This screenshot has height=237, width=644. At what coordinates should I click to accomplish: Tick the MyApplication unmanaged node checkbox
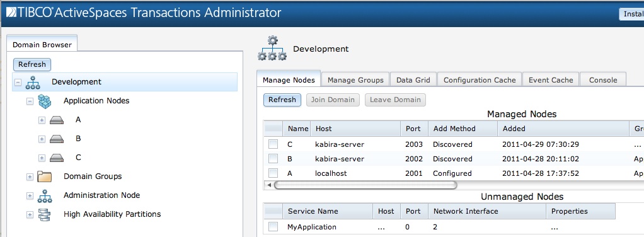click(x=273, y=227)
